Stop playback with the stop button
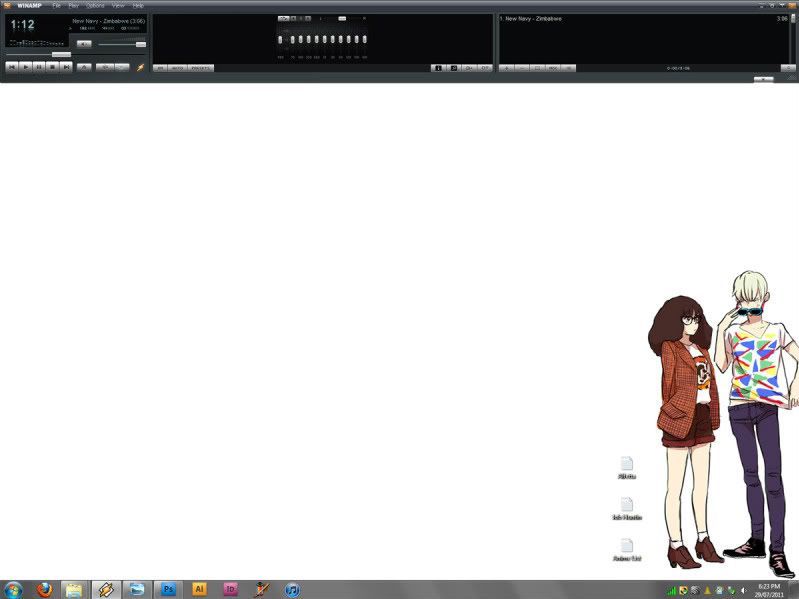Screen dimensions: 799x599 tap(52, 67)
